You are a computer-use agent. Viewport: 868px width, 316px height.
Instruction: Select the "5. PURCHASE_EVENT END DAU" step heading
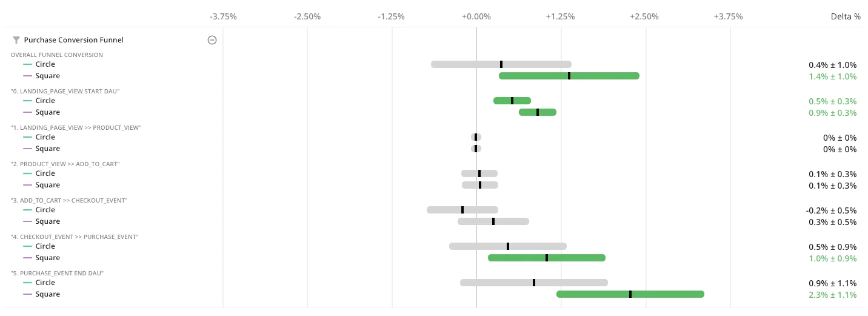coord(58,273)
